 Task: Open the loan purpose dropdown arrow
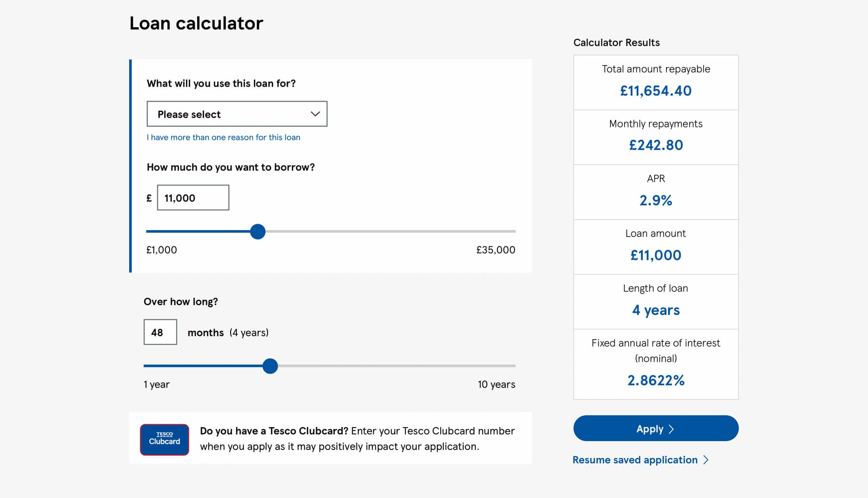pos(315,114)
